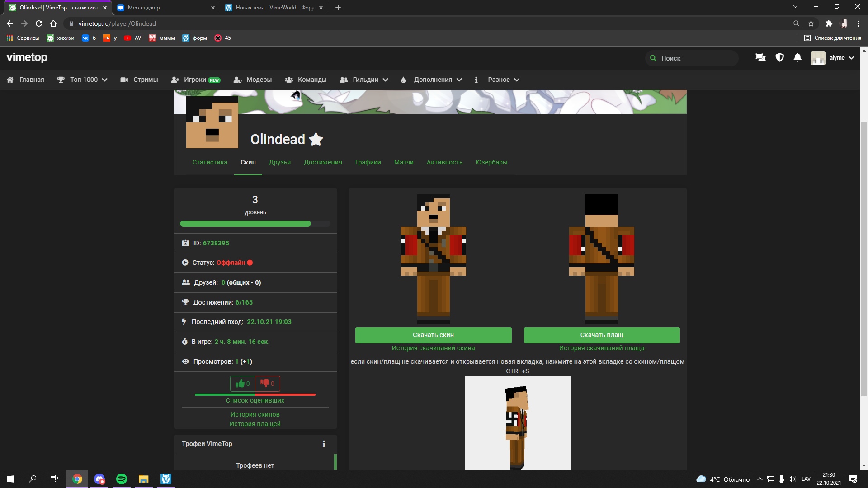Viewport: 868px width, 488px height.
Task: Click the shield icon in header
Action: pyautogui.click(x=779, y=58)
